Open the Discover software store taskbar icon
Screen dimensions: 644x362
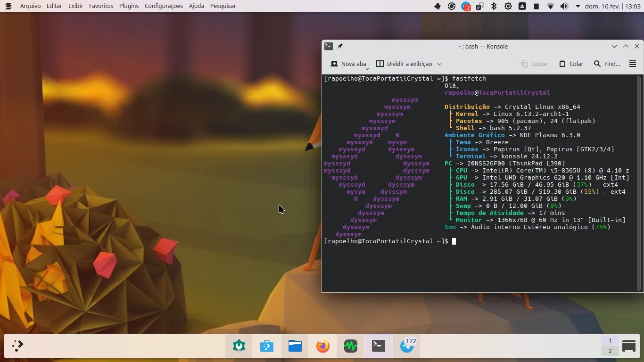tap(267, 346)
